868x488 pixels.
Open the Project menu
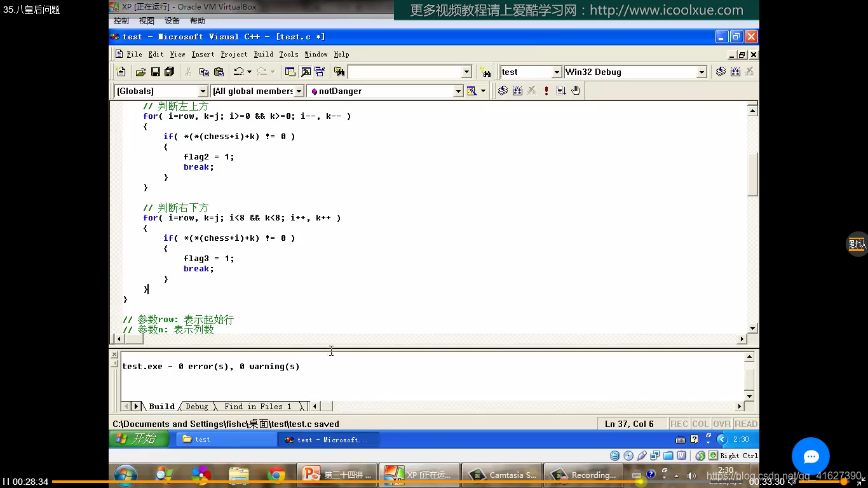pyautogui.click(x=234, y=54)
